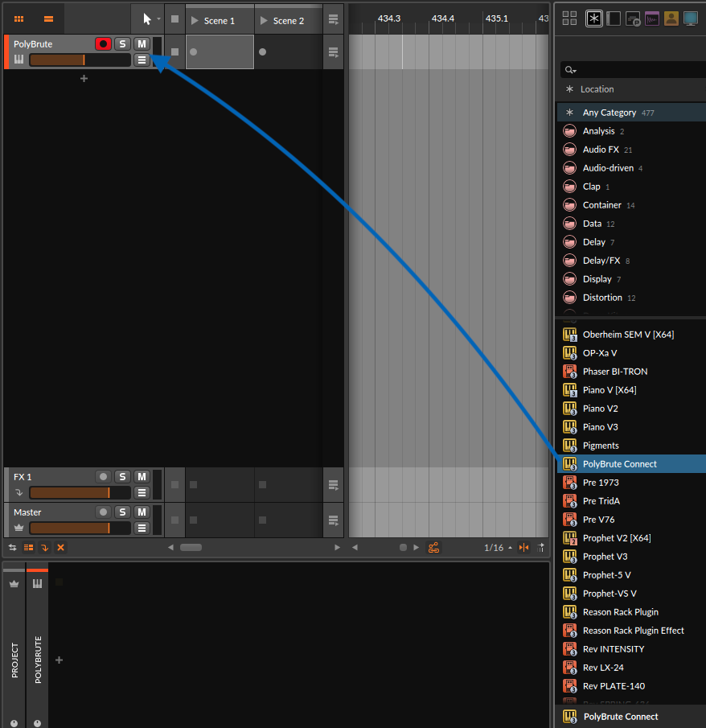706x728 pixels.
Task: Switch to the arranger timeline view icon
Action: tap(48, 19)
